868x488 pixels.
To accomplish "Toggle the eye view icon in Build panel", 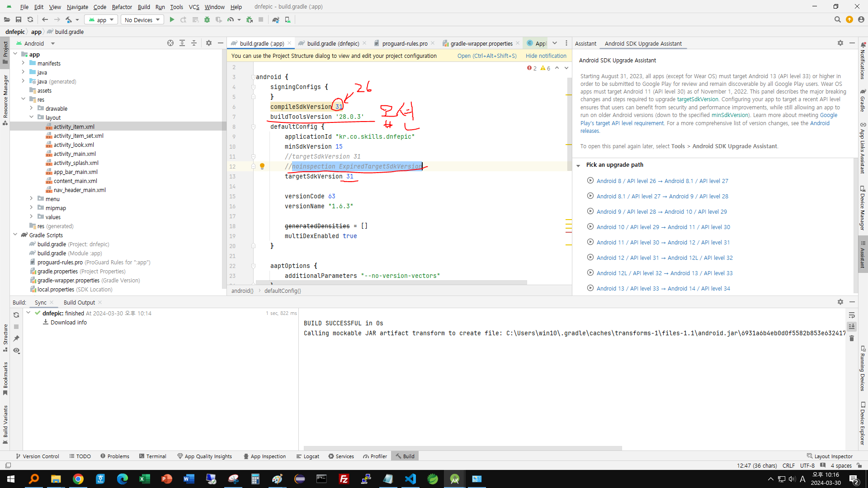I will [x=16, y=351].
